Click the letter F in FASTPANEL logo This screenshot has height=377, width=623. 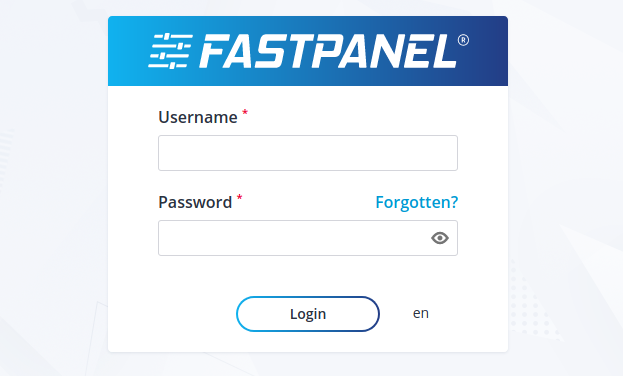pos(215,51)
